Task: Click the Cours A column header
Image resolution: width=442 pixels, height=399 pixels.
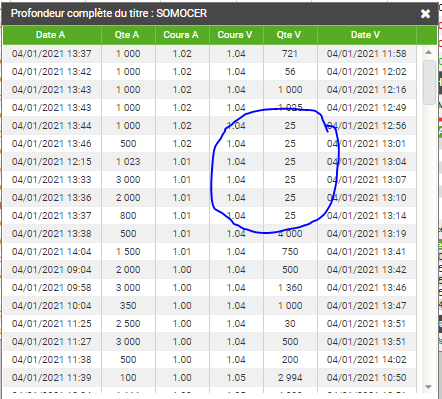Action: (182, 35)
